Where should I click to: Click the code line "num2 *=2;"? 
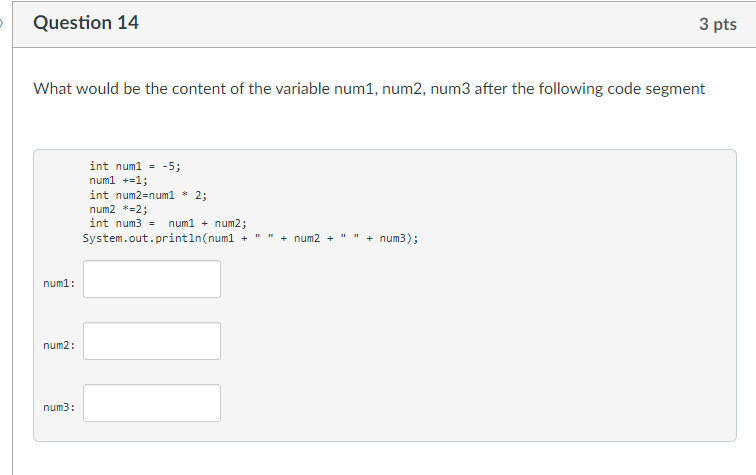(119, 209)
